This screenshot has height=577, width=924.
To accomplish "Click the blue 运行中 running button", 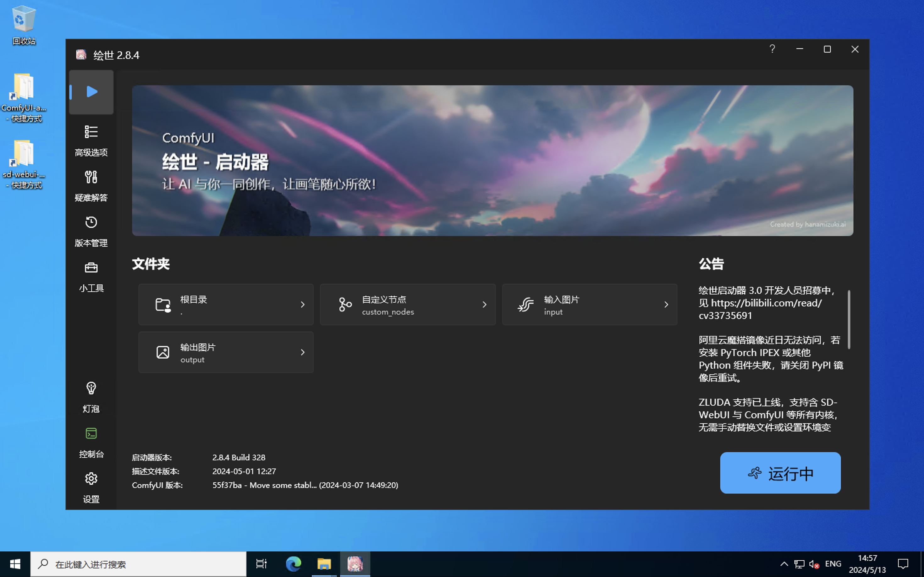I will 780,473.
